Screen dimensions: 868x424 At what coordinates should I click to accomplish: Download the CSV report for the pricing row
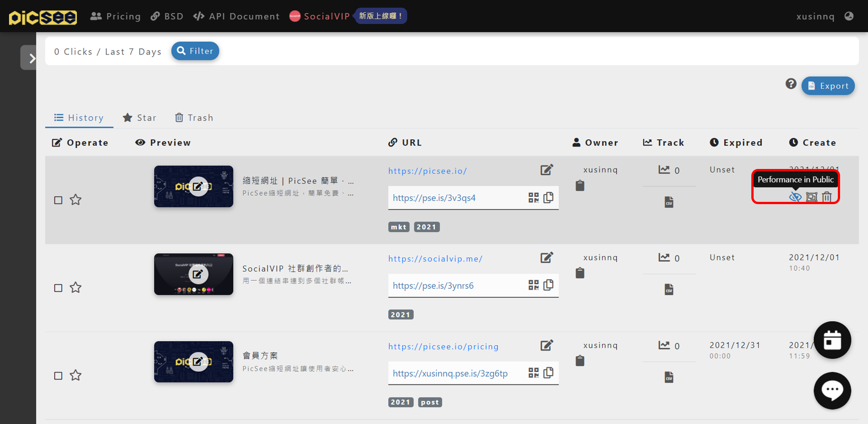(669, 377)
